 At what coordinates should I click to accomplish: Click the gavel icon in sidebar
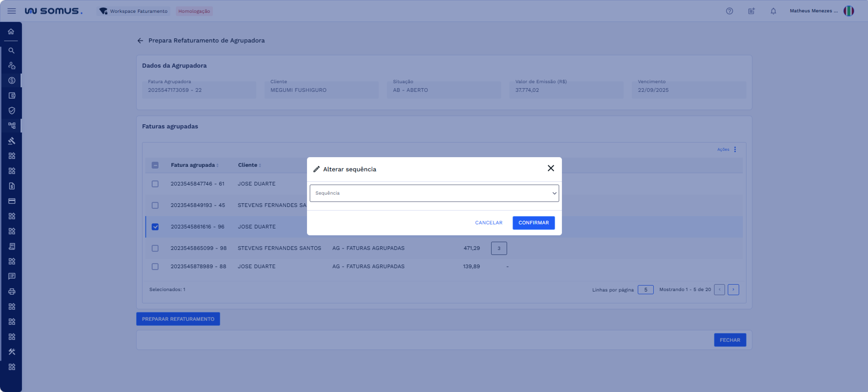(11, 140)
